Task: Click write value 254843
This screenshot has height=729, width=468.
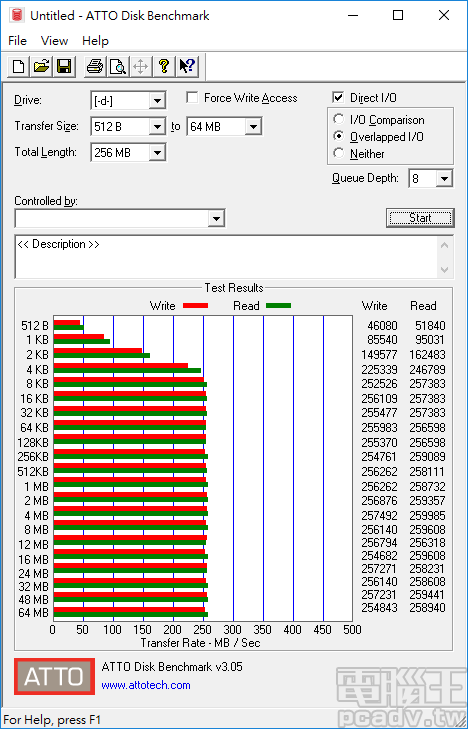Action: click(379, 608)
